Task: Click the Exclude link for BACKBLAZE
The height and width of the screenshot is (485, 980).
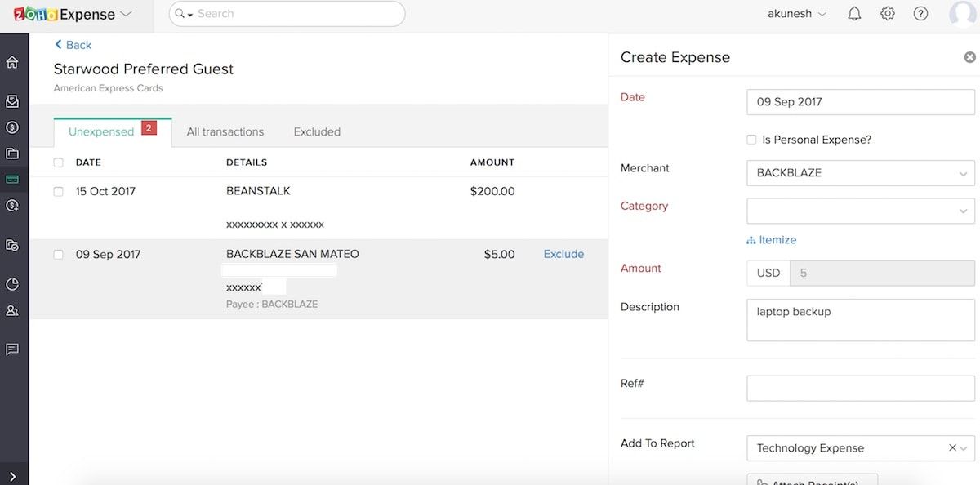Action: pyautogui.click(x=563, y=254)
